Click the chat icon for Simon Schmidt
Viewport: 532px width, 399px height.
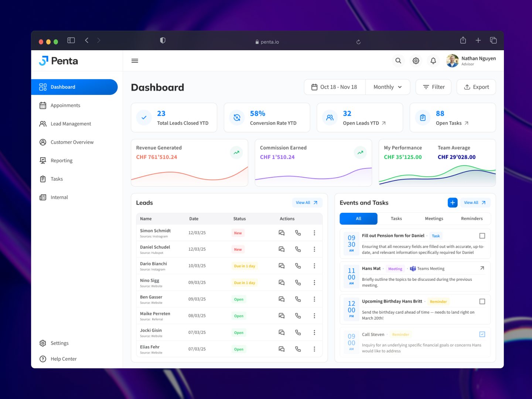pos(282,233)
